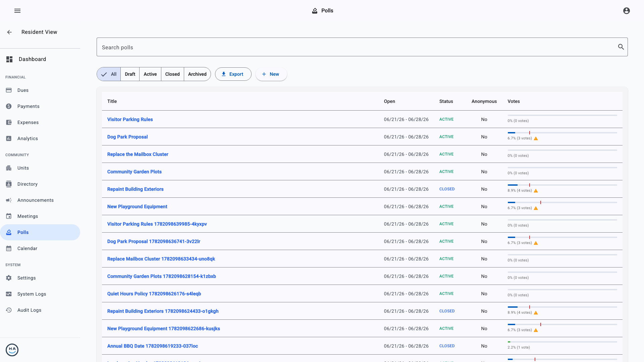The width and height of the screenshot is (644, 362).
Task: Focus the Search polls field
Action: point(362,47)
